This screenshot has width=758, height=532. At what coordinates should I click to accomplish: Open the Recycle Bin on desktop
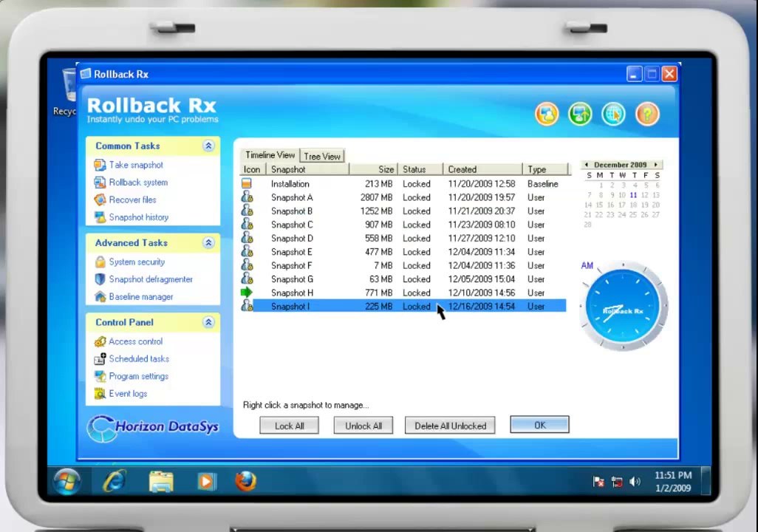(68, 92)
